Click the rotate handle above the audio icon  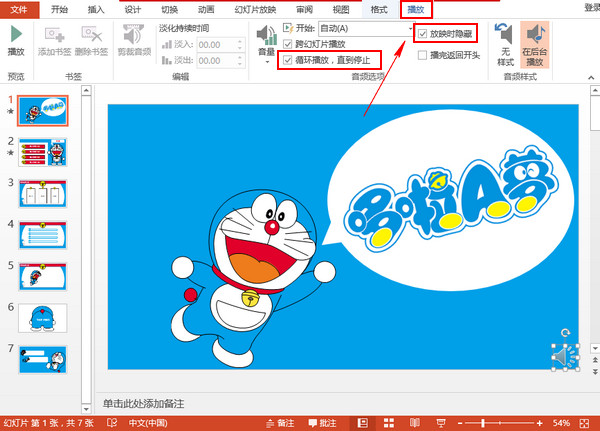click(x=566, y=333)
